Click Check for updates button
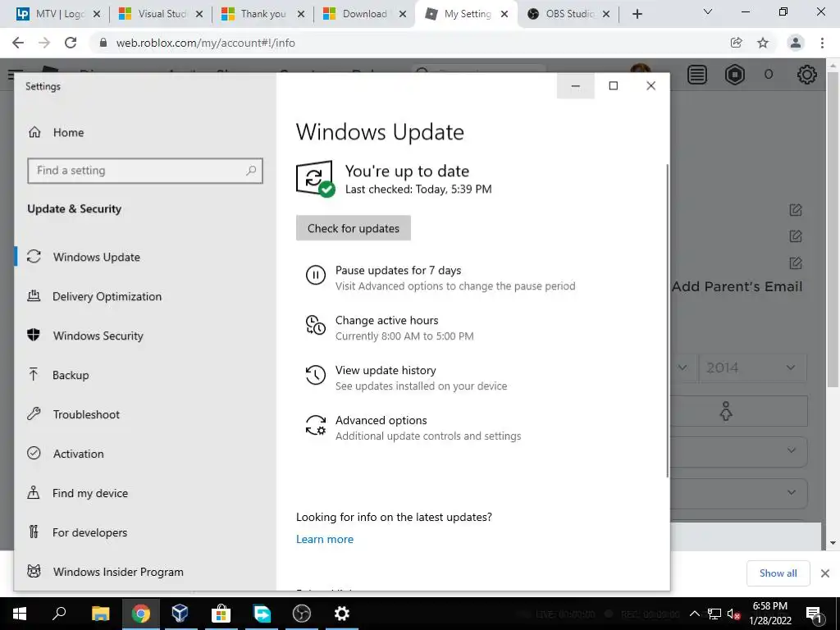 [x=354, y=228]
